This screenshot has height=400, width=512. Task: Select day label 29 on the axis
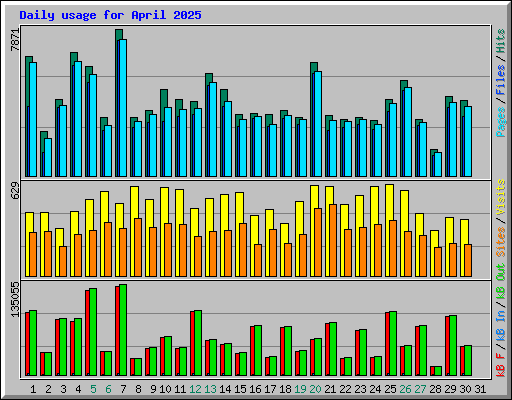450,389
